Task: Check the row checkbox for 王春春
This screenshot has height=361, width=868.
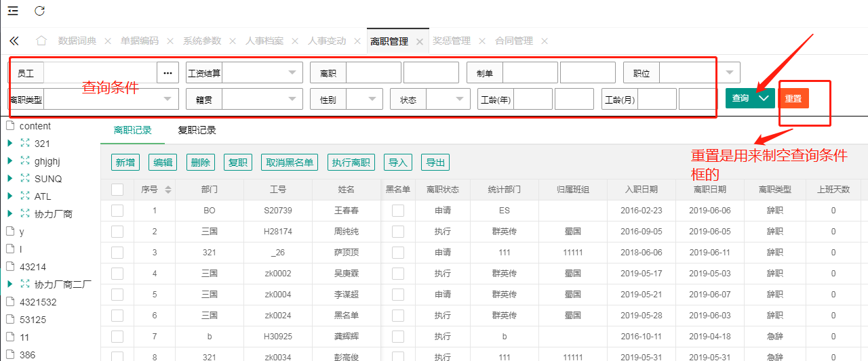Action: pyautogui.click(x=117, y=211)
